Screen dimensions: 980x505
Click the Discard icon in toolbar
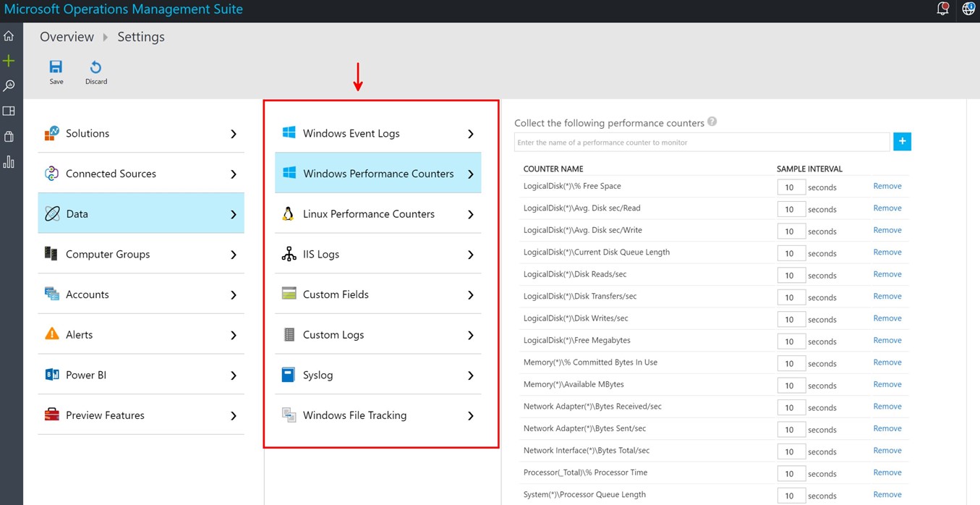pos(95,67)
